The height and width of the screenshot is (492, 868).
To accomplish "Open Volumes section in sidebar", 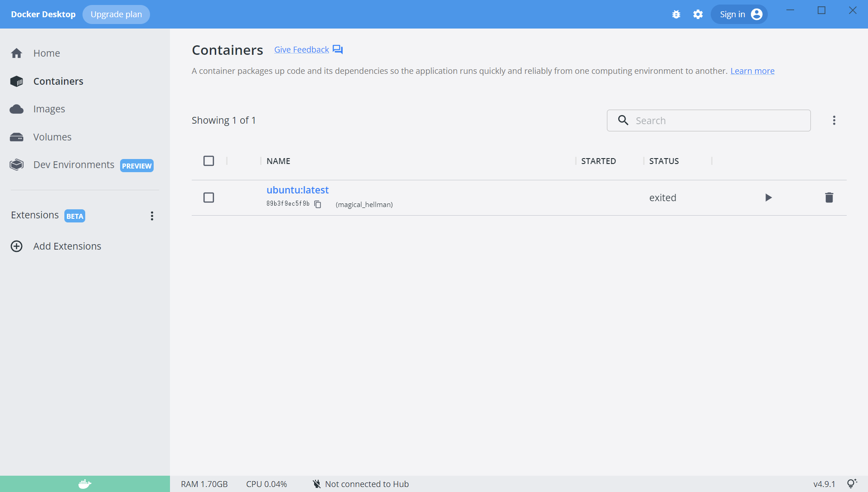I will (x=52, y=137).
